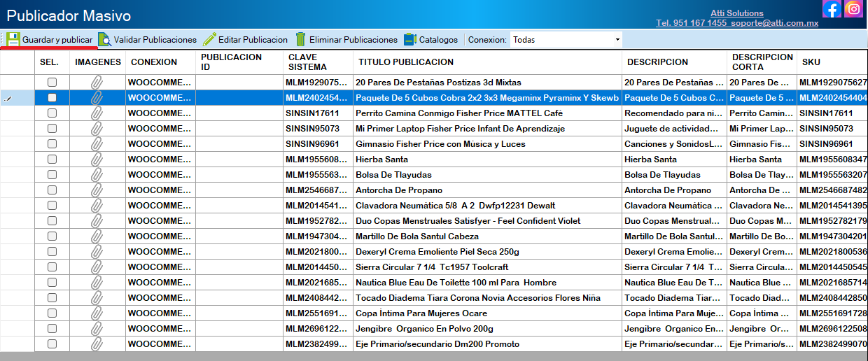Select the checkbox for Bolsa De Tlayudas
Image resolution: width=868 pixels, height=361 pixels.
click(x=52, y=175)
